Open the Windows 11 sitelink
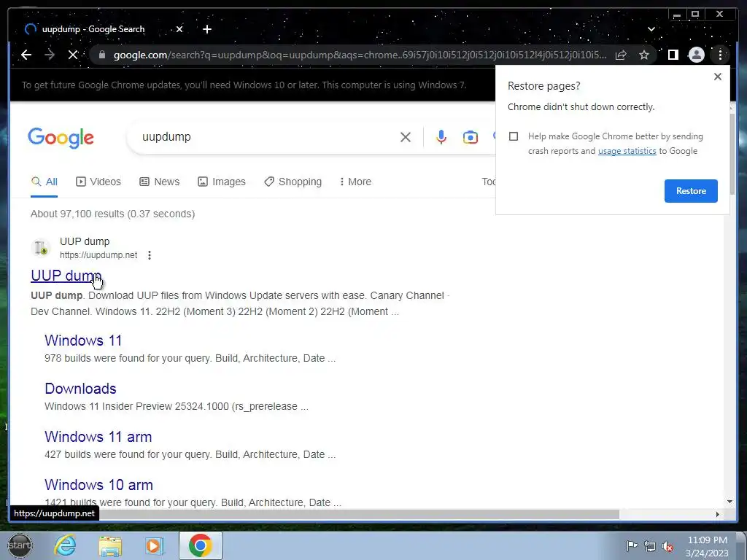This screenshot has height=560, width=747. click(83, 341)
